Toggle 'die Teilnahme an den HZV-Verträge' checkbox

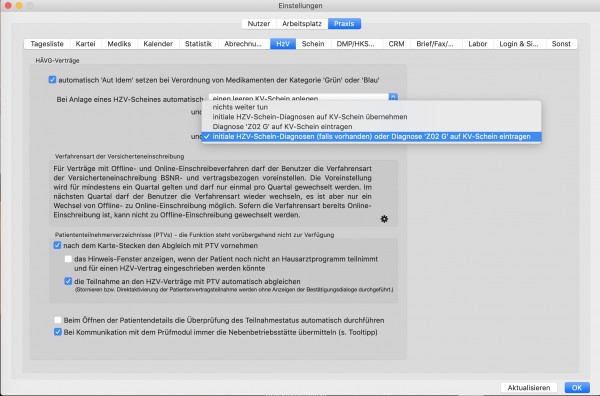[68, 281]
